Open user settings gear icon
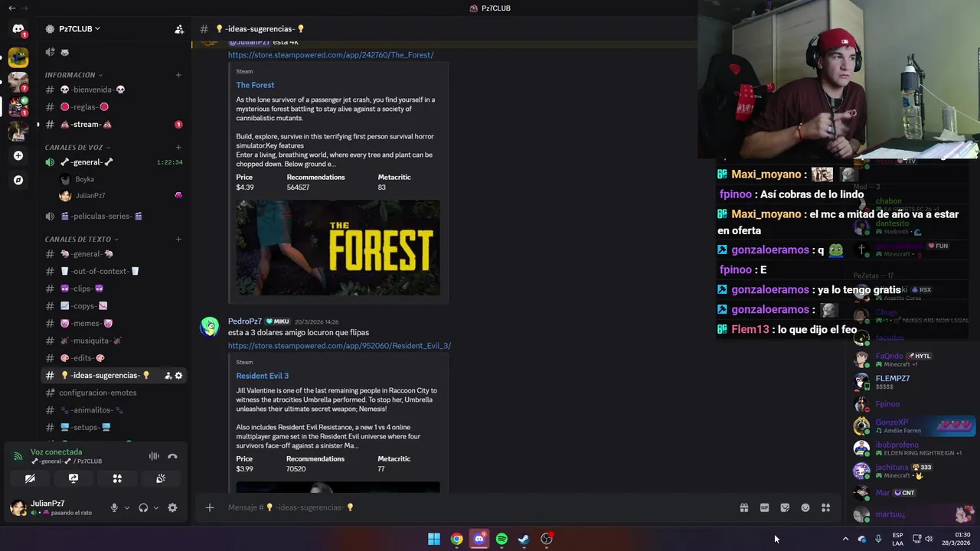This screenshot has height=551, width=980. pos(172,507)
